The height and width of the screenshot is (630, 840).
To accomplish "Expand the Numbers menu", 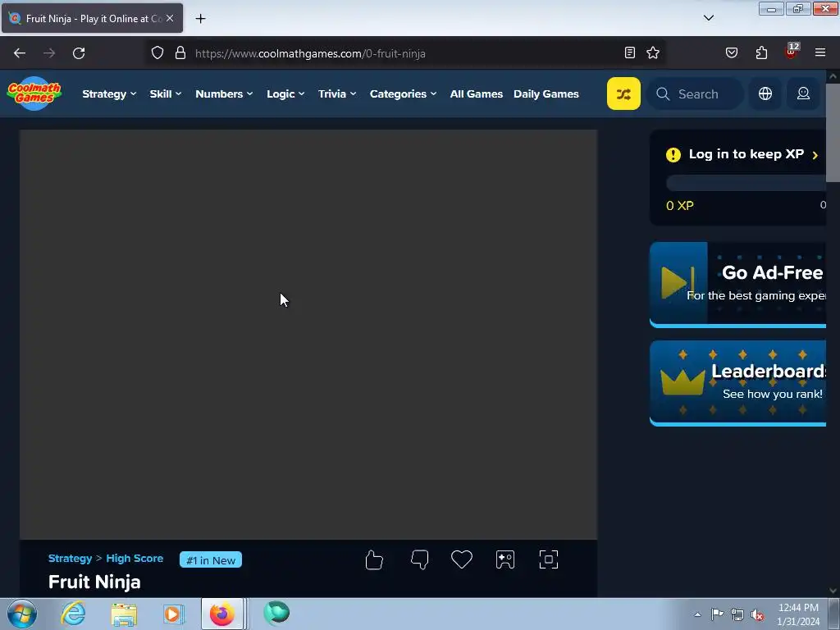I will click(224, 94).
